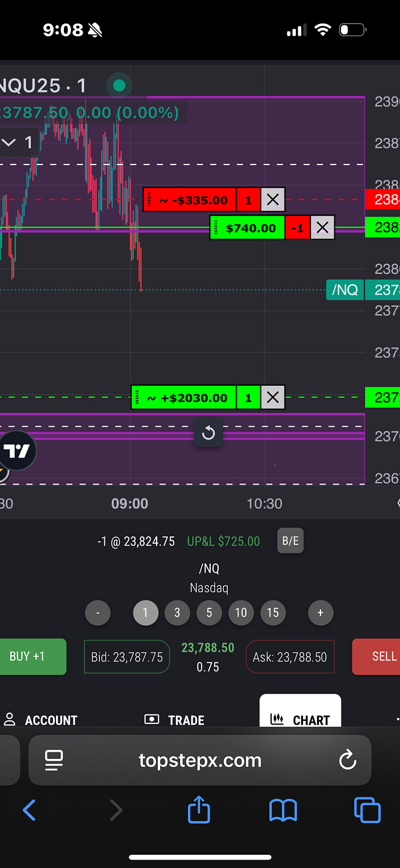Choose quantity 3 contracts

click(x=177, y=613)
